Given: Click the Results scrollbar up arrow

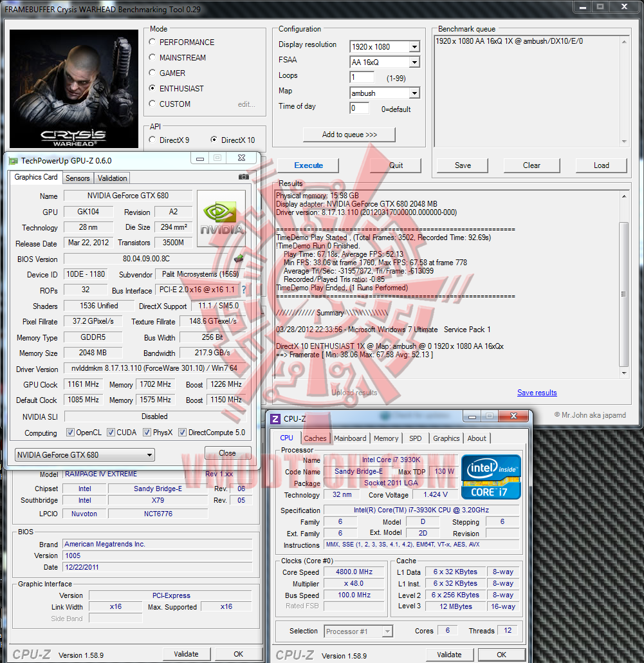Looking at the screenshot, I should point(623,196).
